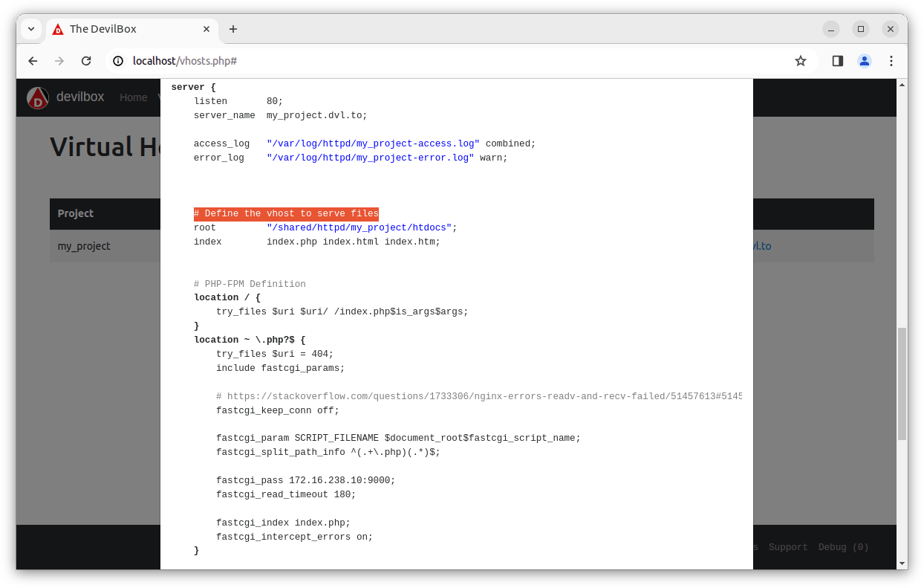This screenshot has height=588, width=924.
Task: Click the devilbox brand name
Action: coord(80,97)
